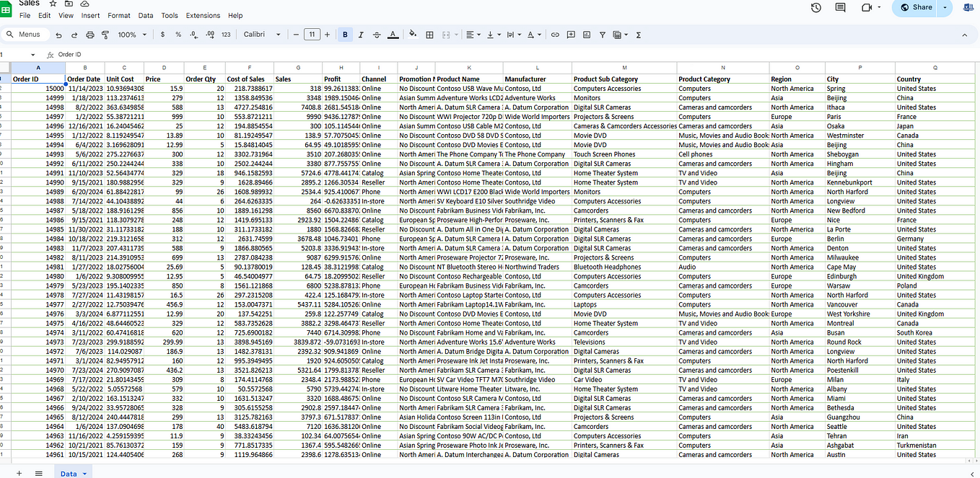This screenshot has height=478, width=980.
Task: Open the cell borders menu
Action: coord(430,35)
